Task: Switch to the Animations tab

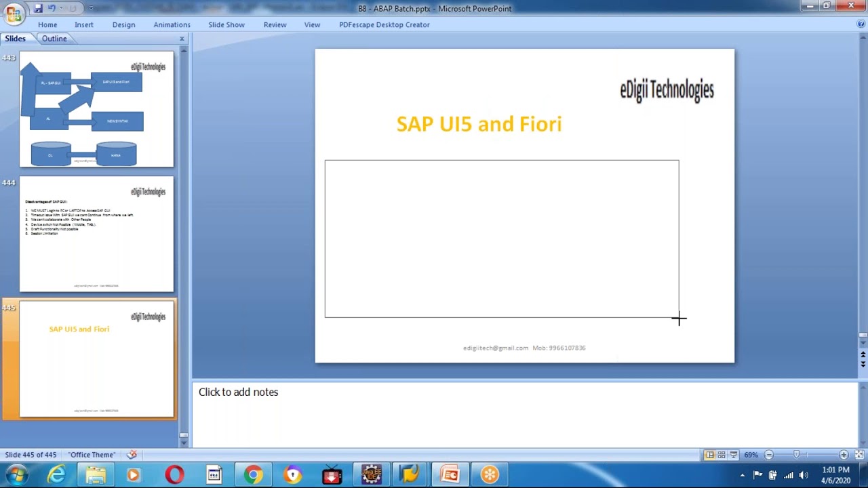Action: pos(172,24)
